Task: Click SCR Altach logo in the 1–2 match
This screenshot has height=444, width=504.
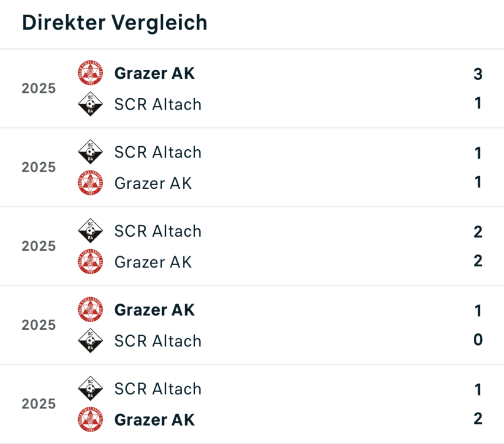Action: pos(91,389)
